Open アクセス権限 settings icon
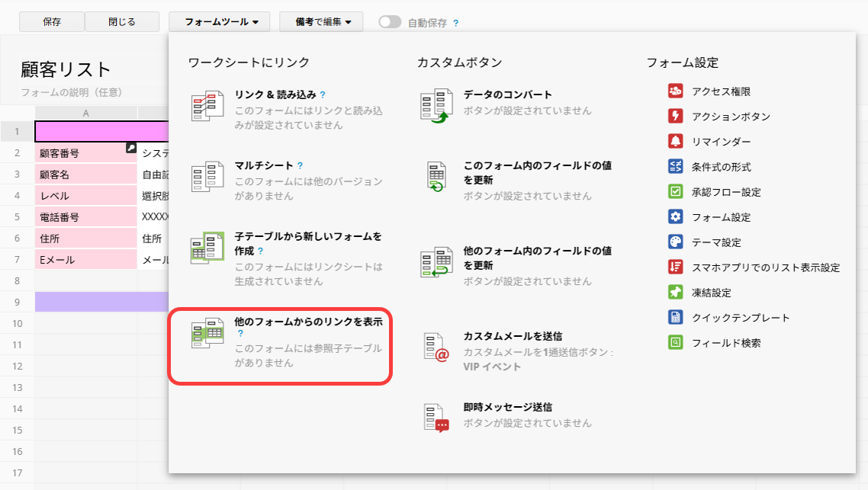 point(675,91)
